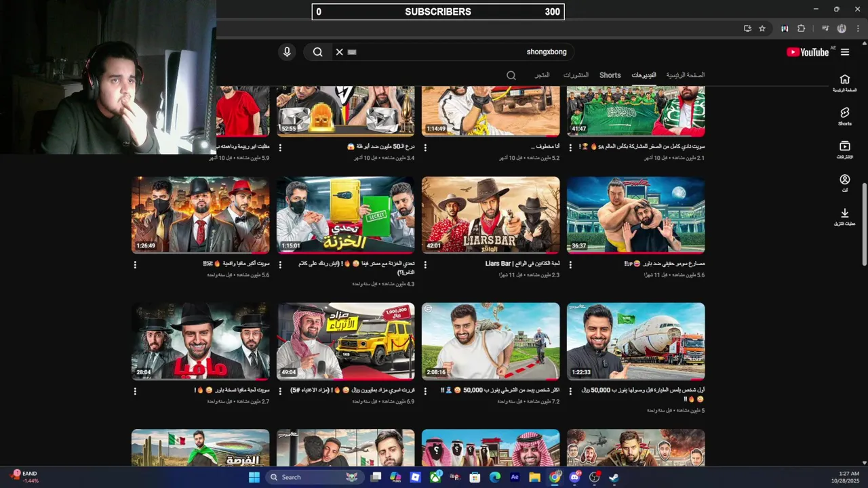Image resolution: width=868 pixels, height=488 pixels.
Task: Open Downloads in the YouTube sidebar
Action: point(845,217)
